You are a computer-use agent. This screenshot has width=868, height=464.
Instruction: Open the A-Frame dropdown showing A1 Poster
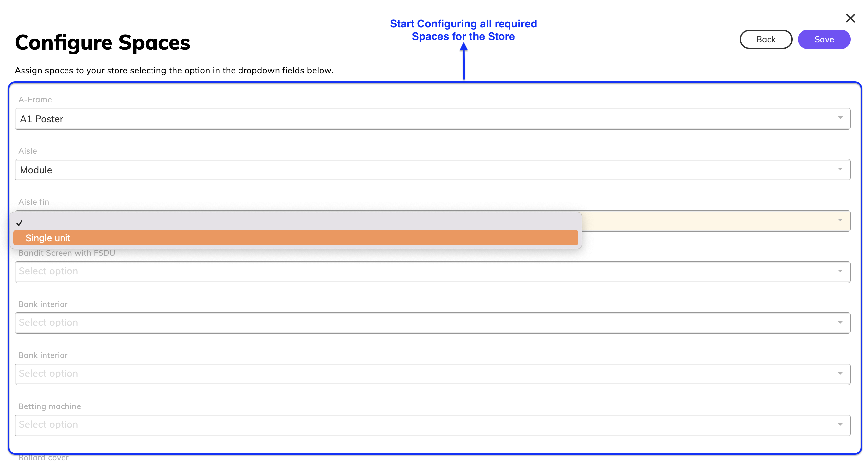pos(432,119)
